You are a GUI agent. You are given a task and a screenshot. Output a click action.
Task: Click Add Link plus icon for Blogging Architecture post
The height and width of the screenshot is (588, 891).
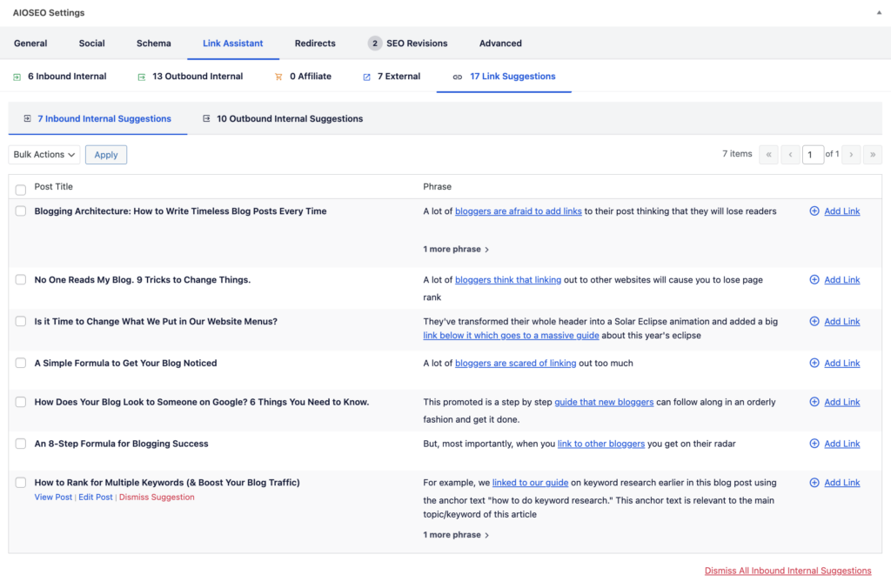pyautogui.click(x=814, y=210)
